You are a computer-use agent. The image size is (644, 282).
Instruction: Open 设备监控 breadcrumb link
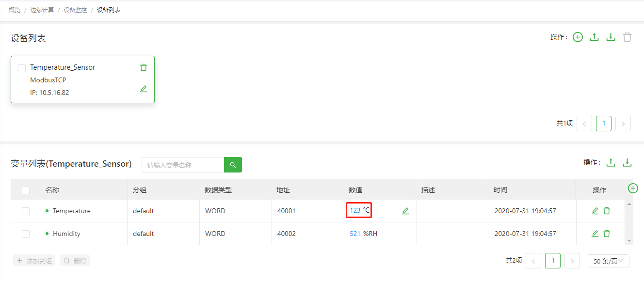tap(76, 10)
